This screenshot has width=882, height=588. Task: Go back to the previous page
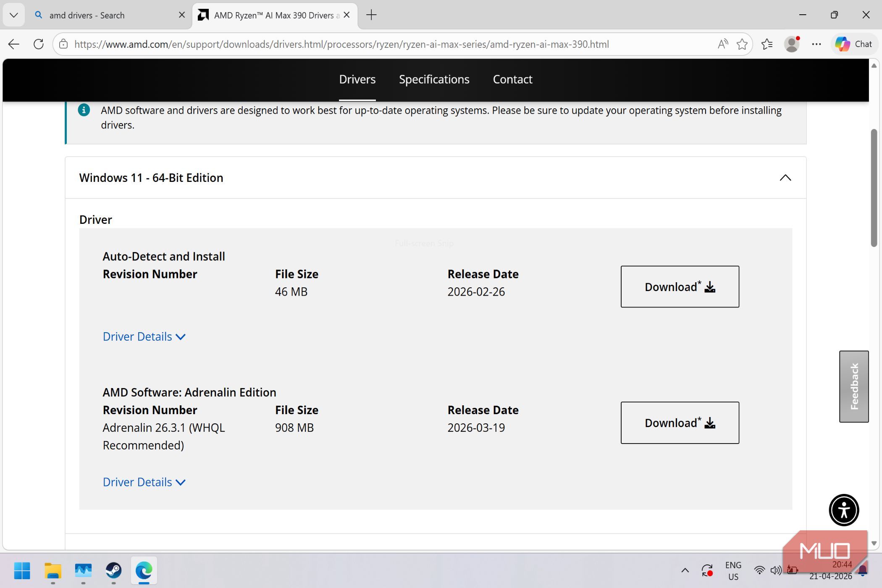coord(14,44)
